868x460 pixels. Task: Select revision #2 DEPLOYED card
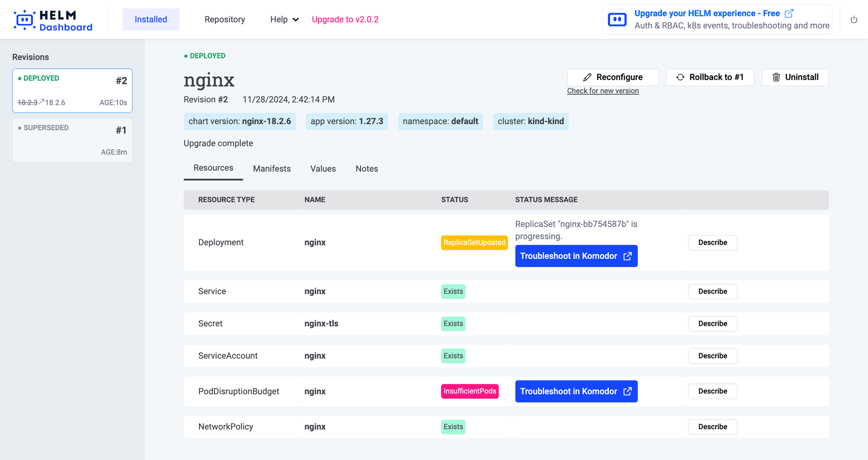coord(72,91)
